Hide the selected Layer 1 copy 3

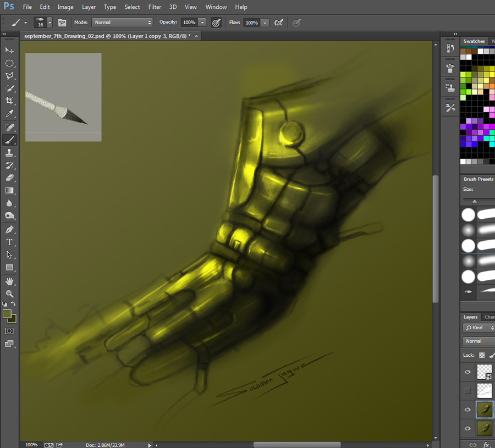coord(468,410)
